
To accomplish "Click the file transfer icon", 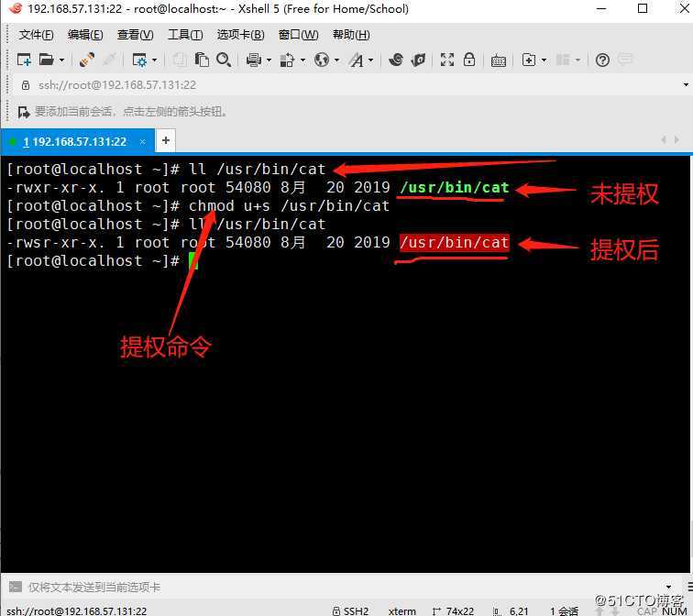I will [x=287, y=60].
